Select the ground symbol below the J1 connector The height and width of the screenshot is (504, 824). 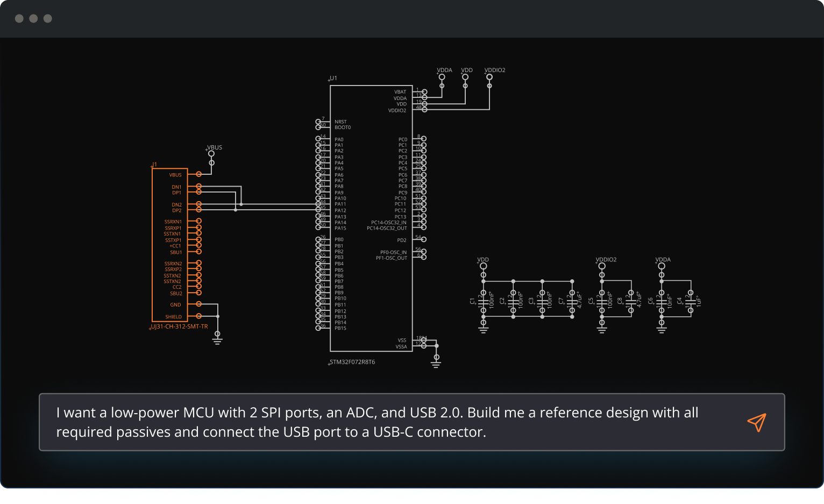217,338
